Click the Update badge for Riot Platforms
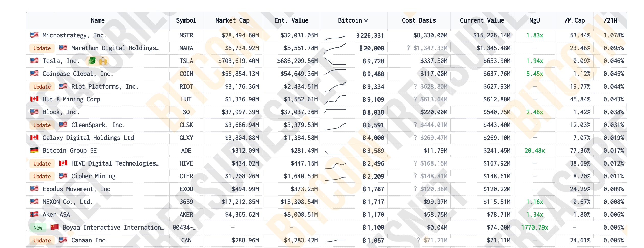 [42, 87]
